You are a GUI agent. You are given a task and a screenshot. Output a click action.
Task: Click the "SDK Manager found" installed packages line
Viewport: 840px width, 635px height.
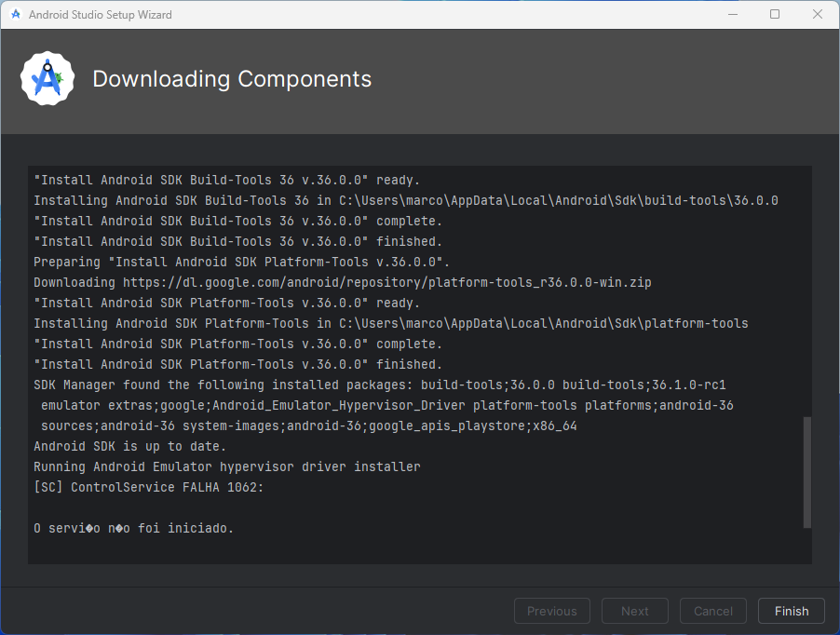pyautogui.click(x=379, y=385)
